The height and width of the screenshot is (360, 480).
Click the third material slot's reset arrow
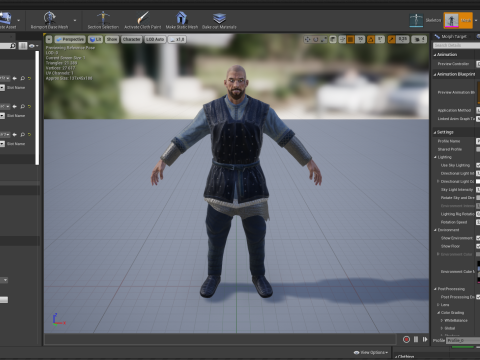(x=29, y=135)
